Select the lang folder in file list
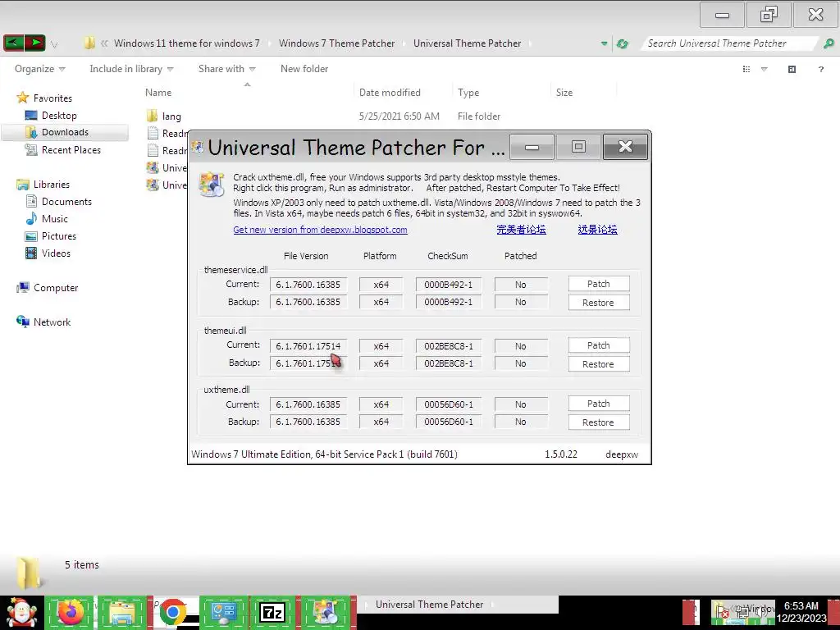Viewport: 840px width, 630px height. [x=164, y=116]
